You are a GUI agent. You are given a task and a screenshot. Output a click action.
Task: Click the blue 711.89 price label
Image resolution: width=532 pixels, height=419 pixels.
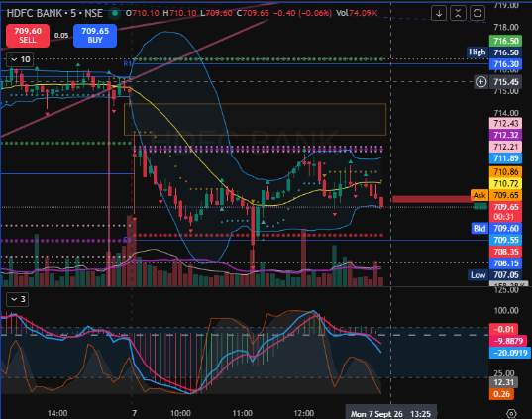[505, 158]
